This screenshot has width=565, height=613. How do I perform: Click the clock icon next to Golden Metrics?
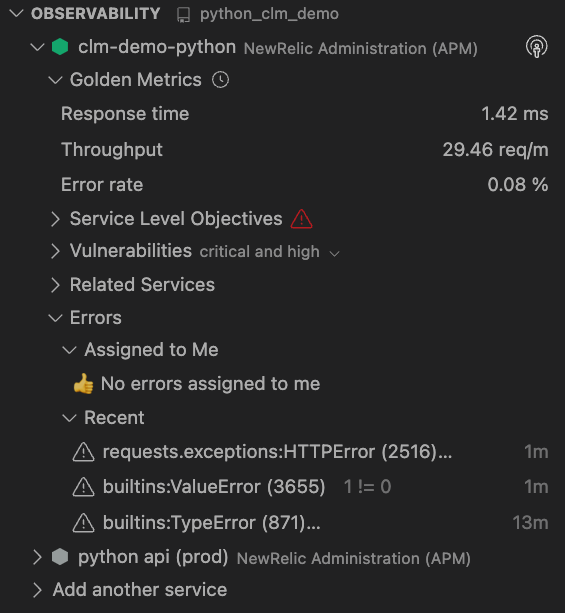221,80
